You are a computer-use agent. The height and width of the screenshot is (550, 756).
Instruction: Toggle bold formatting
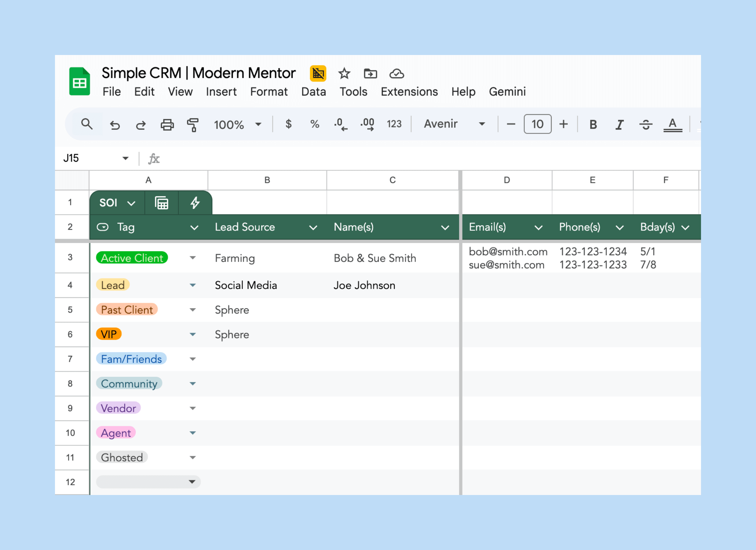(593, 124)
